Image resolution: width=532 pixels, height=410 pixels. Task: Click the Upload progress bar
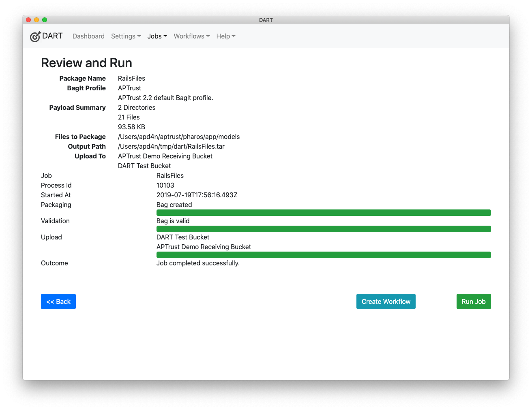point(324,254)
